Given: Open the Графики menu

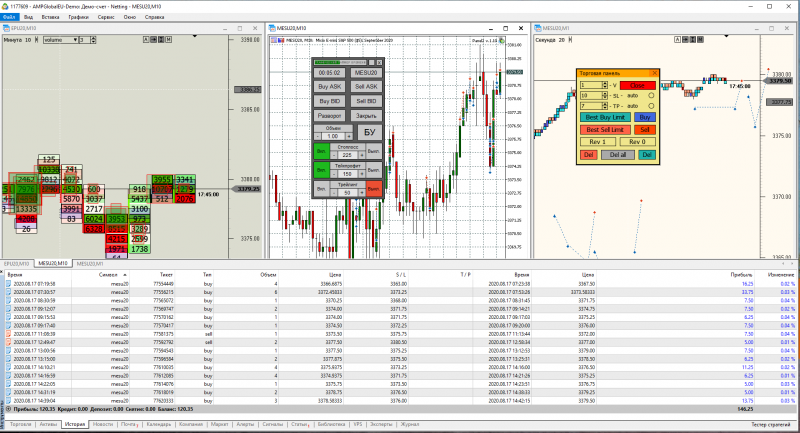Looking at the screenshot, I should [x=78, y=17].
